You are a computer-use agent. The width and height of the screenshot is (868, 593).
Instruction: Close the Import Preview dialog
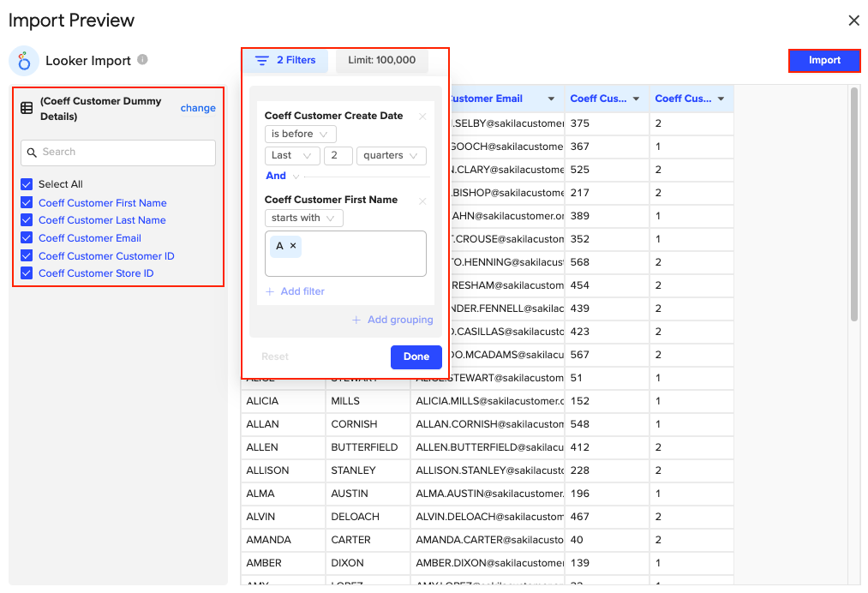coord(853,21)
